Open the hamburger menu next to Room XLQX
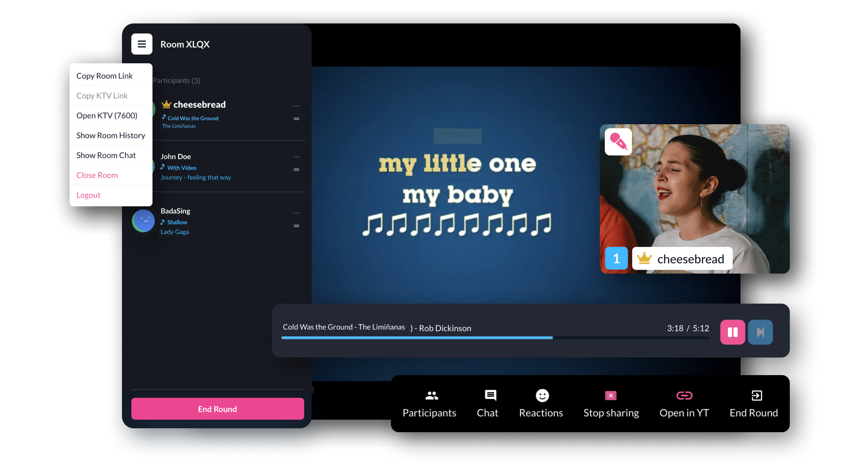This screenshot has width=868, height=465. 142,44
